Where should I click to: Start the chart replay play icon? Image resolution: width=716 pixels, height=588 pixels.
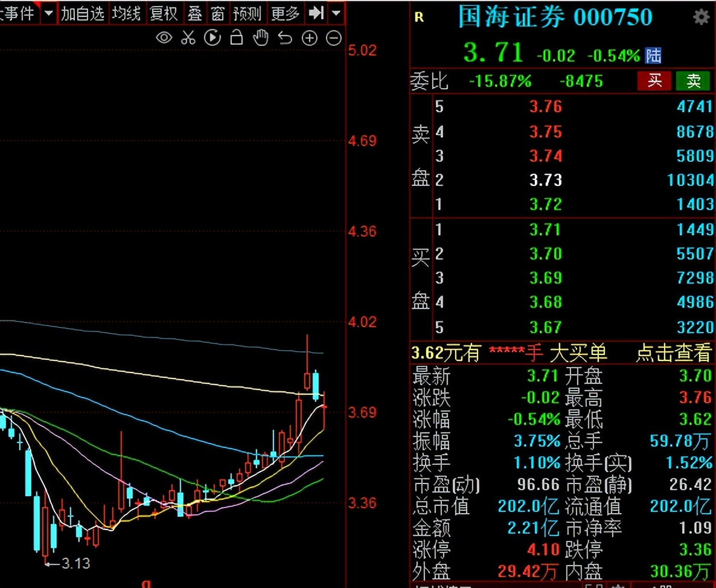(213, 38)
